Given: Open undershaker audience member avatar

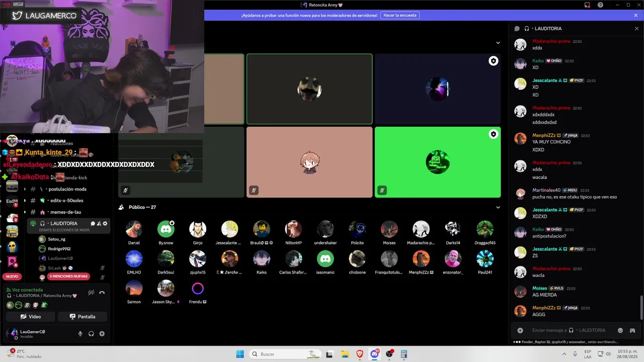Looking at the screenshot, I should [325, 229].
